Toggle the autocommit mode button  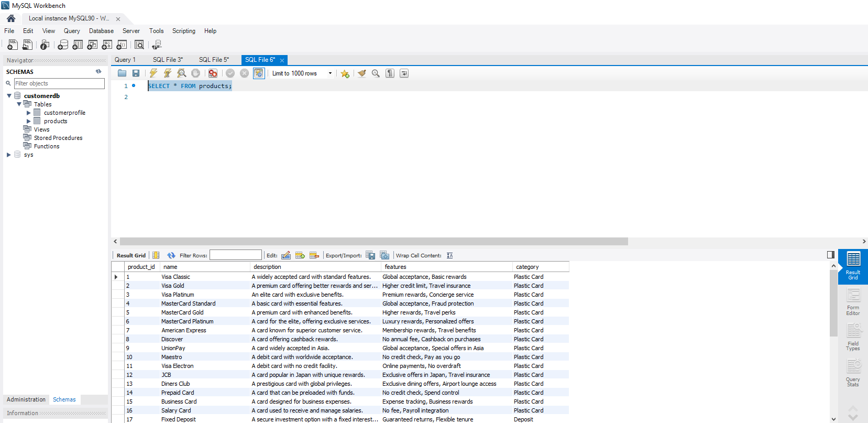coord(259,73)
